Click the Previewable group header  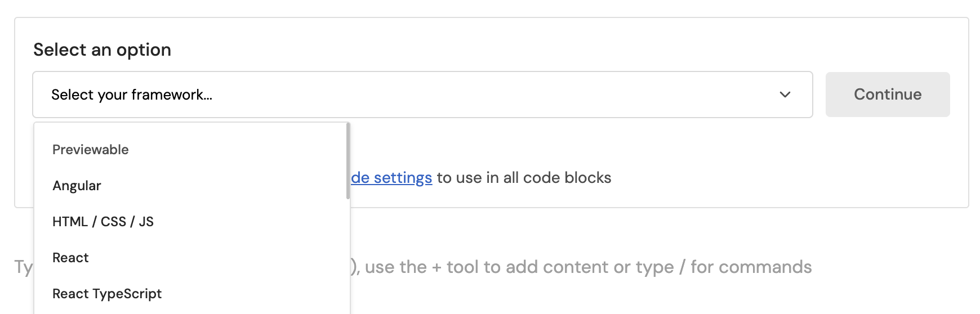point(91,150)
